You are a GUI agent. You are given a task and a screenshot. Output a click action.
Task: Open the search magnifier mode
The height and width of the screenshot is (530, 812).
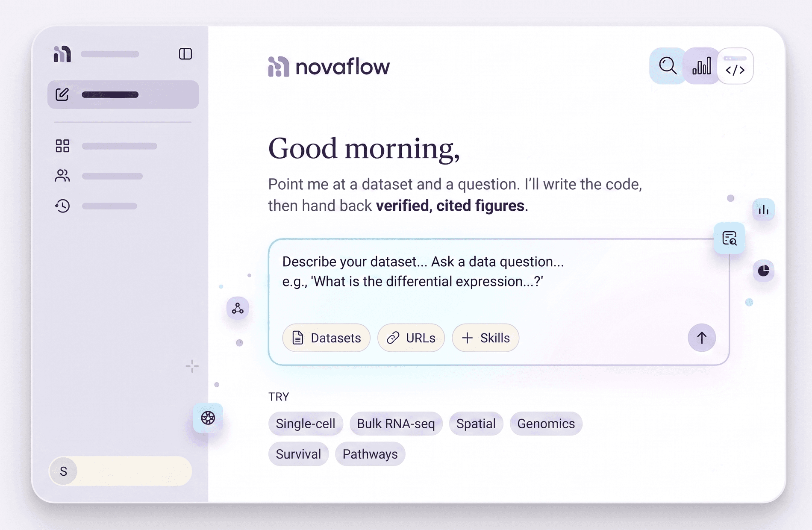(667, 66)
